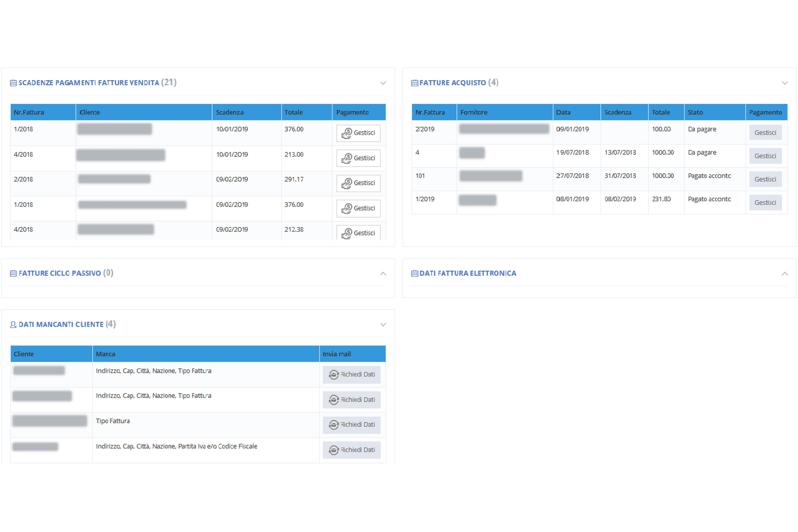Click Gestisci for purchase invoice 1/2019 of 231.80
Viewport: 798px width, 532px height.
click(x=765, y=203)
